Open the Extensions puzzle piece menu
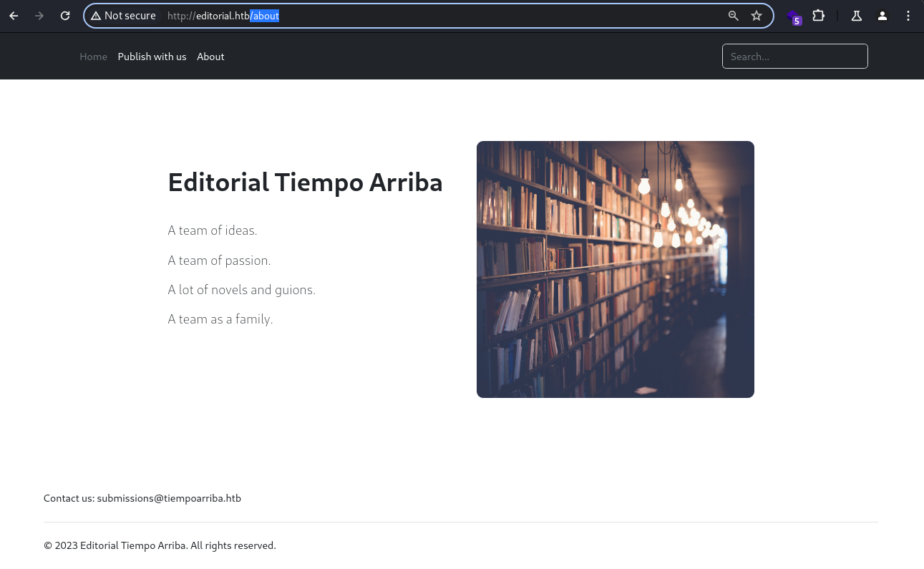 (819, 16)
